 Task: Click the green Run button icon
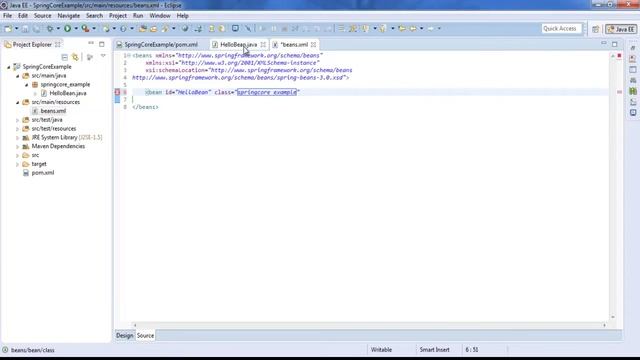68,29
